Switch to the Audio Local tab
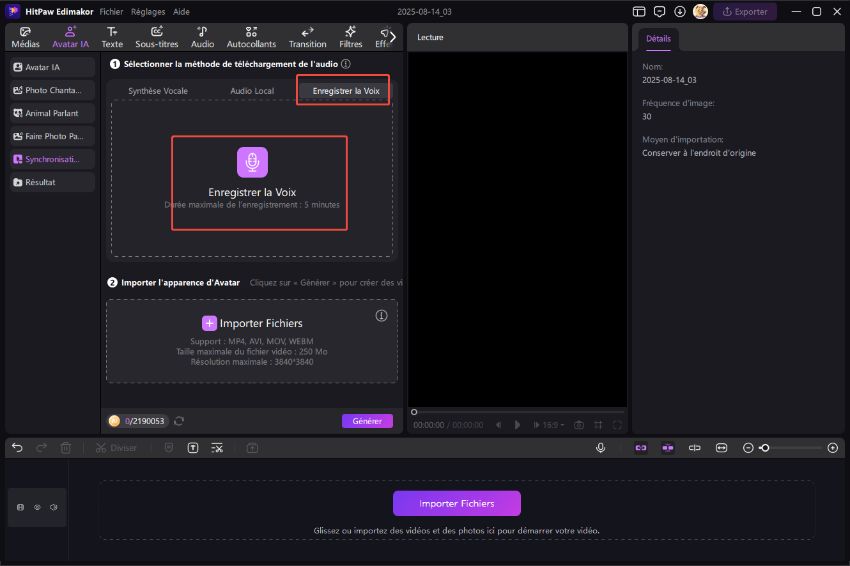The width and height of the screenshot is (850, 566). (252, 91)
